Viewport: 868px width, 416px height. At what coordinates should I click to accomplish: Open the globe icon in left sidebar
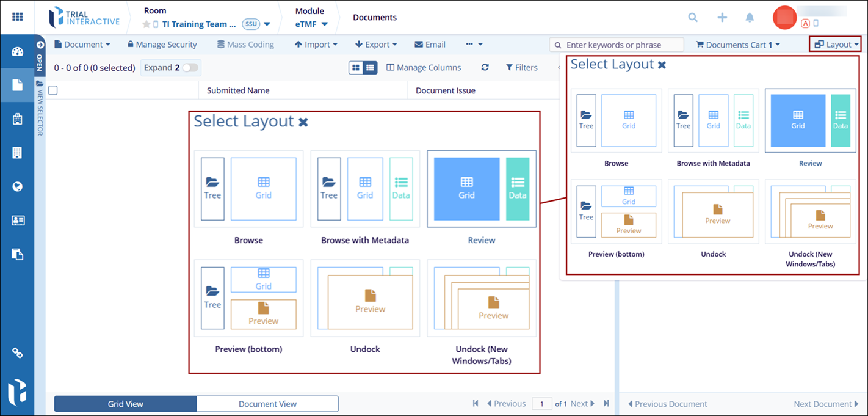tap(18, 187)
